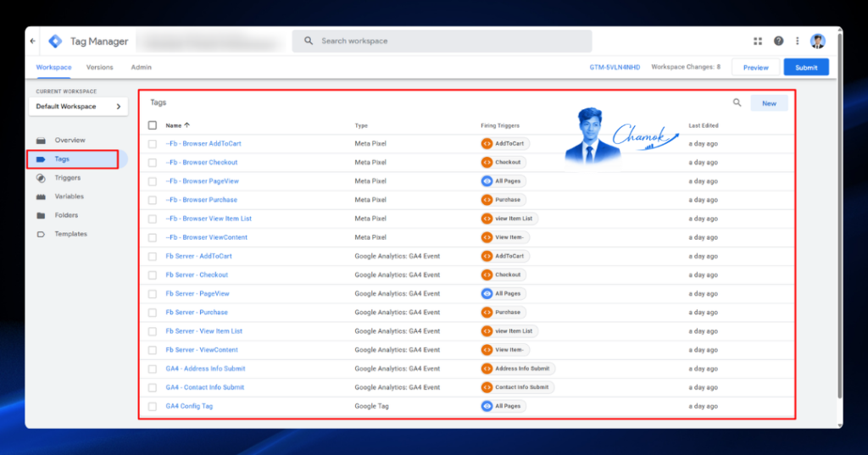Sort by the Name column header
Screen dimensions: 868x455
coord(177,125)
